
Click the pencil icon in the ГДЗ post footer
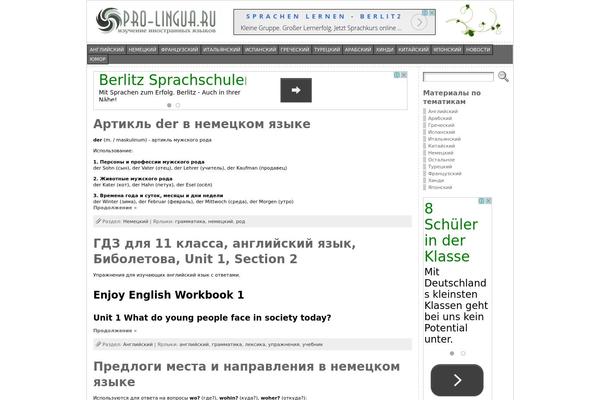pos(98,344)
